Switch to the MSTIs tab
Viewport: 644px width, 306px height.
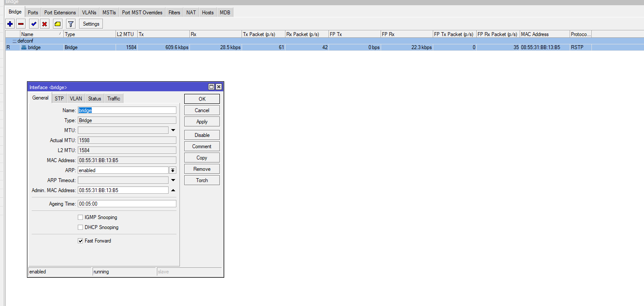109,13
